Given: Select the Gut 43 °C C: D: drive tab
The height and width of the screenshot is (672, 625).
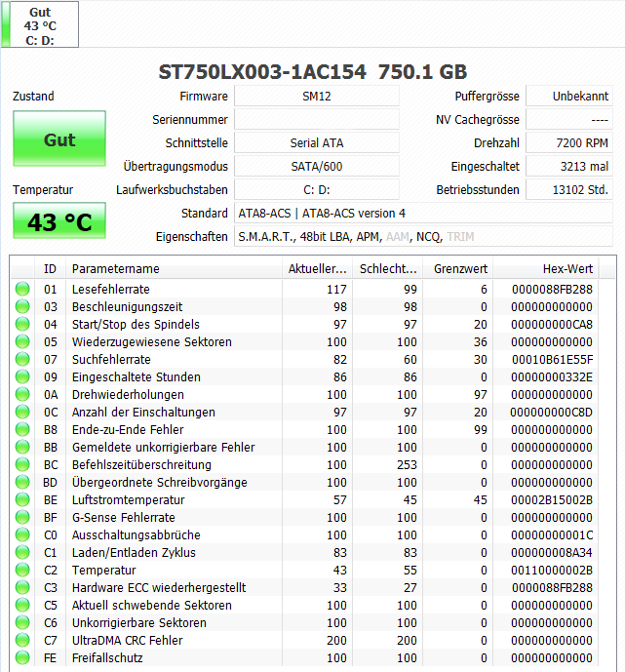Looking at the screenshot, I should (x=40, y=24).
